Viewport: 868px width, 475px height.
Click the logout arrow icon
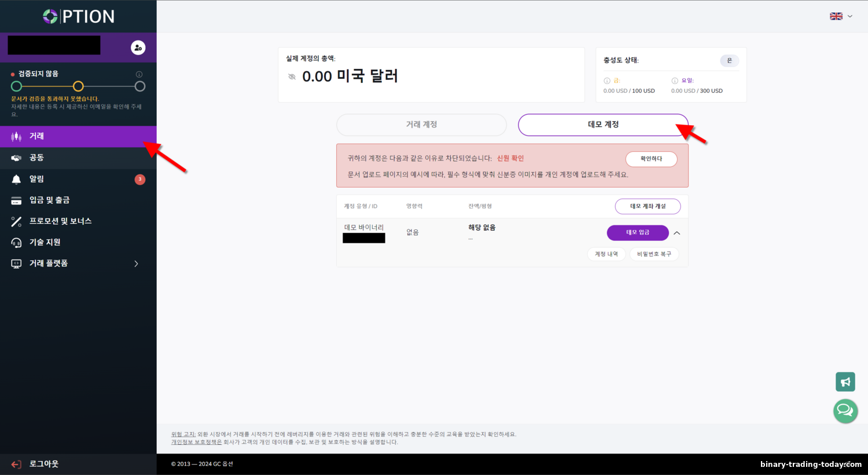click(x=16, y=464)
